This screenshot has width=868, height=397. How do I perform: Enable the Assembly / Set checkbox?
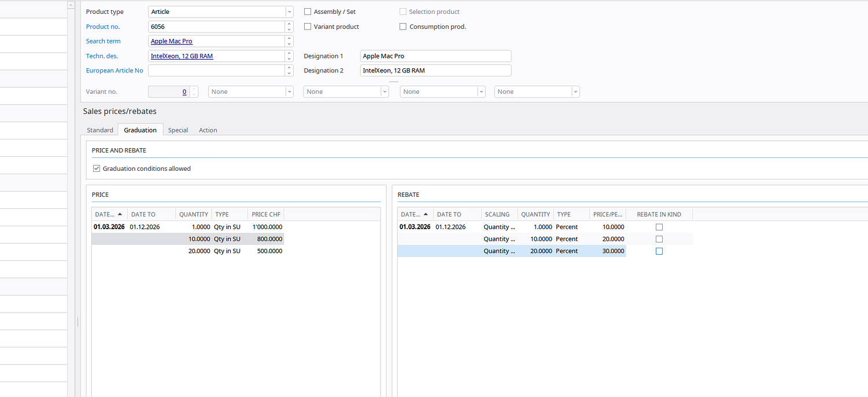pos(308,12)
